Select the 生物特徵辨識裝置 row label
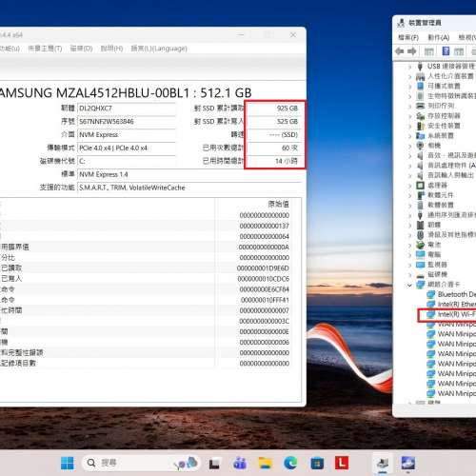 (451, 96)
